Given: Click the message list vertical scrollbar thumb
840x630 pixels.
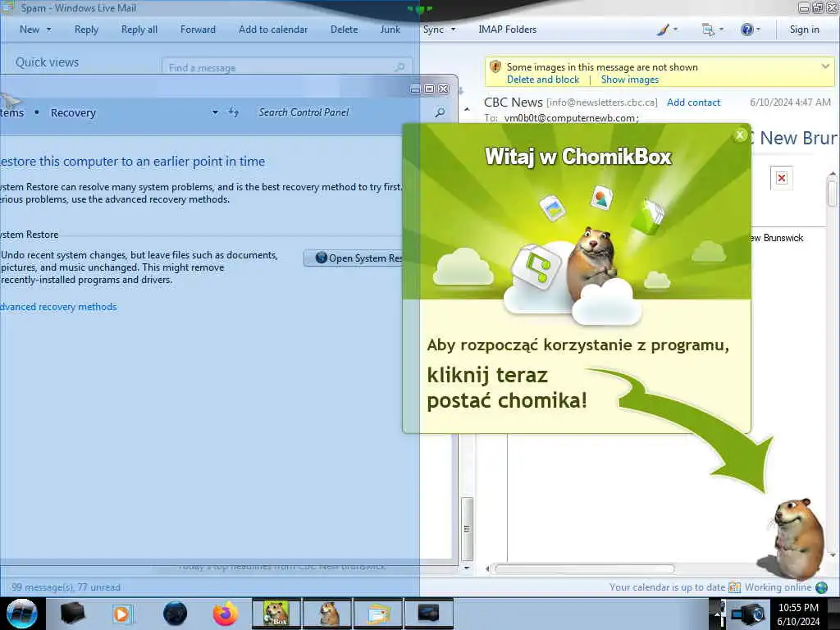Looking at the screenshot, I should pos(467,528).
